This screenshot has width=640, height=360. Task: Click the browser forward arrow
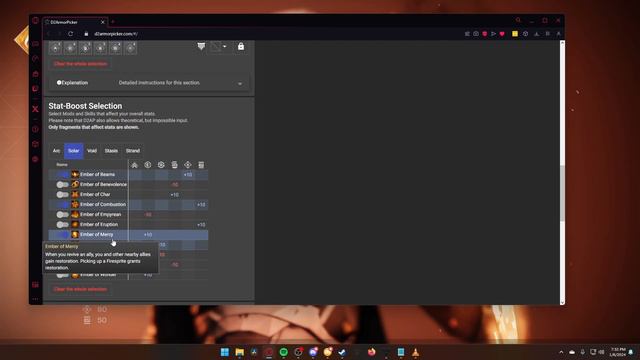(x=59, y=34)
